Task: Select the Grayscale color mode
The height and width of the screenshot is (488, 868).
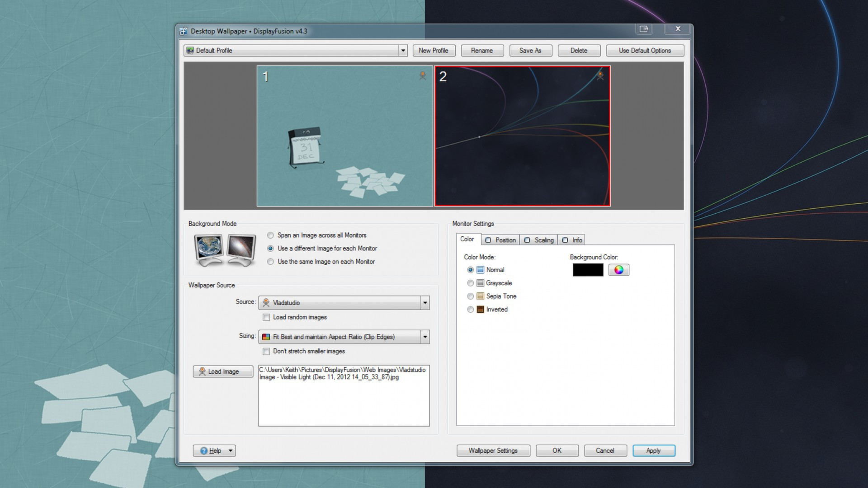Action: coord(470,283)
